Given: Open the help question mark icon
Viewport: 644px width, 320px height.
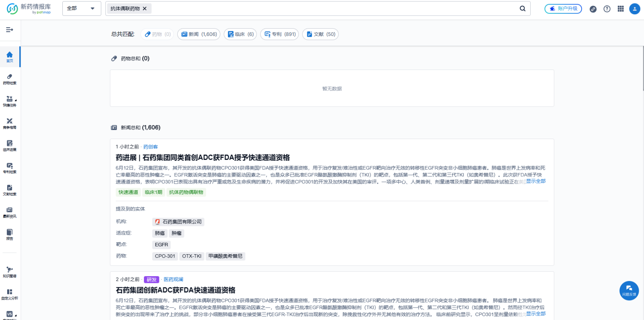Looking at the screenshot, I should click(x=607, y=9).
